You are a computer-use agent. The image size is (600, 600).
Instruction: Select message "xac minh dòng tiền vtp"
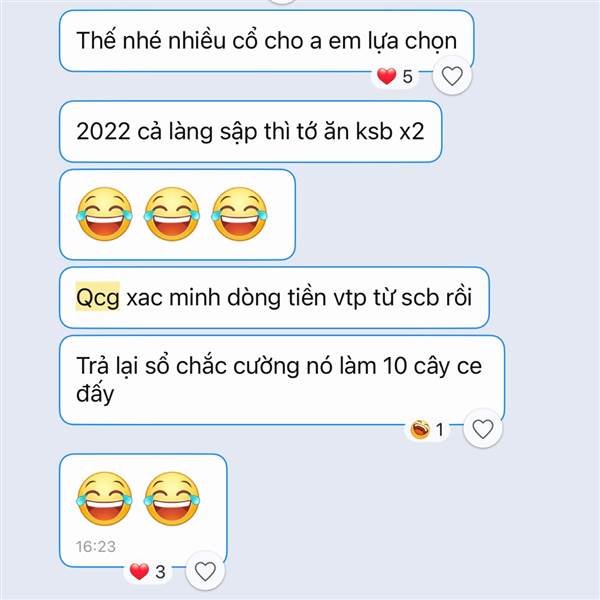pos(274,298)
